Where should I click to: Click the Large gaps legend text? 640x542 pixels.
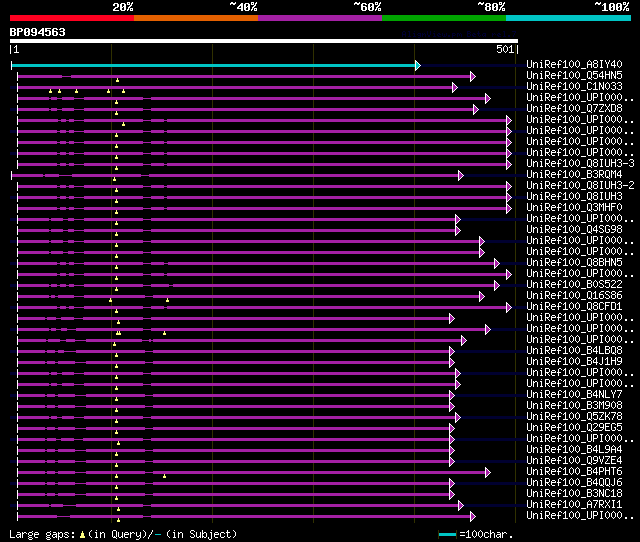coord(42,534)
